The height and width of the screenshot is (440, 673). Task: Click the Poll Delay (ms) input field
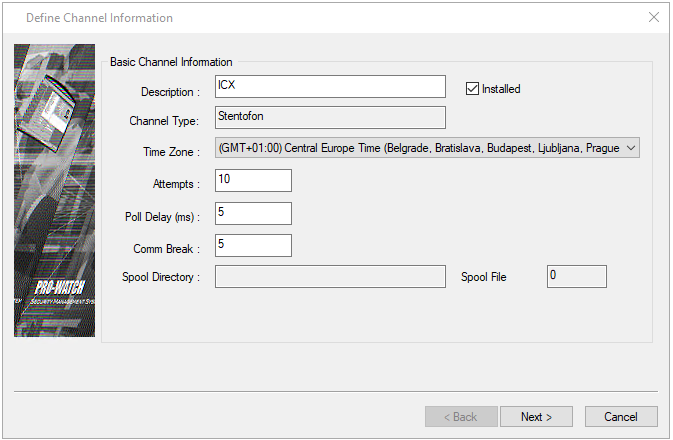coord(253,213)
